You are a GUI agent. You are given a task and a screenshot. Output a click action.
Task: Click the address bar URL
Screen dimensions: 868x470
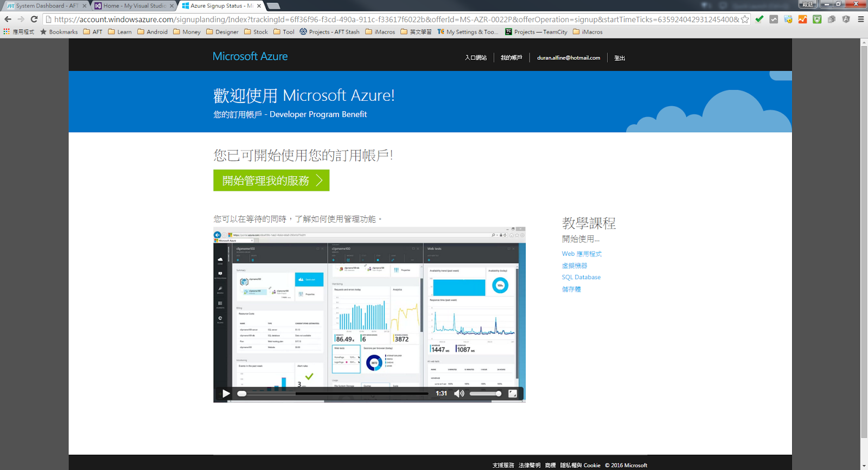[396, 19]
